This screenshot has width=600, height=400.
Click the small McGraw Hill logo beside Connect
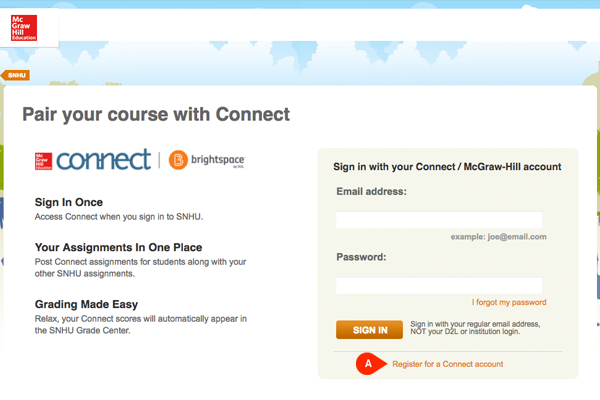(43, 161)
